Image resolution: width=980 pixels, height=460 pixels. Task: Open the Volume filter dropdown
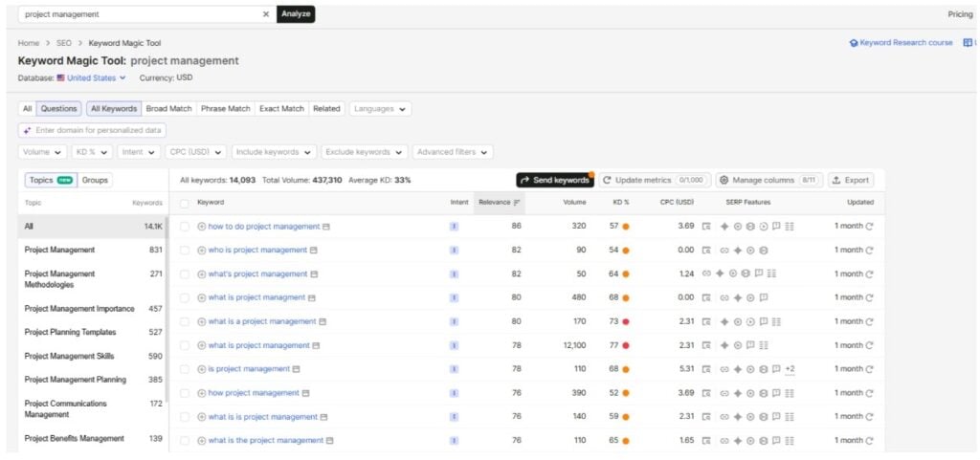pyautogui.click(x=43, y=152)
